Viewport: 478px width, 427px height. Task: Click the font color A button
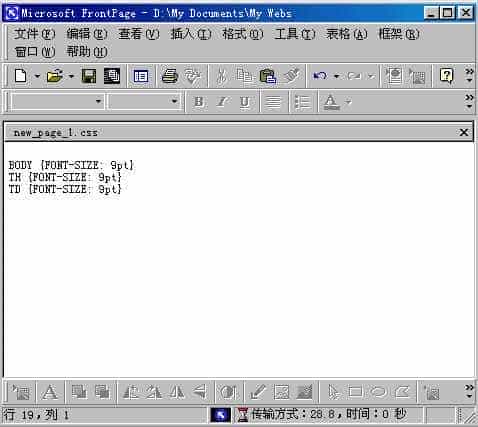[x=331, y=102]
